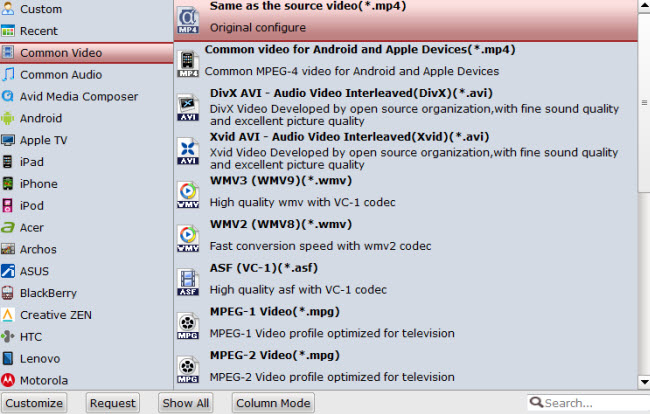Click the Show All button
The width and height of the screenshot is (650, 414).
tap(185, 403)
